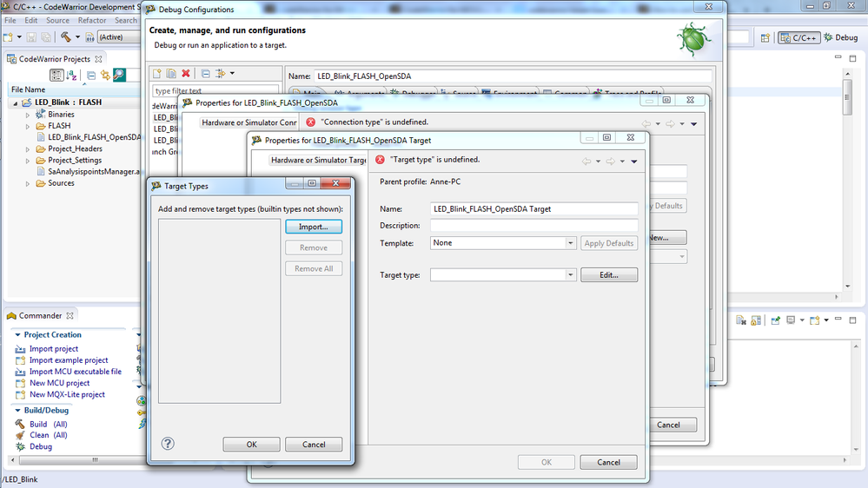Screen dimensions: 868x488
Task: Click the Import example project link
Action: 69,360
